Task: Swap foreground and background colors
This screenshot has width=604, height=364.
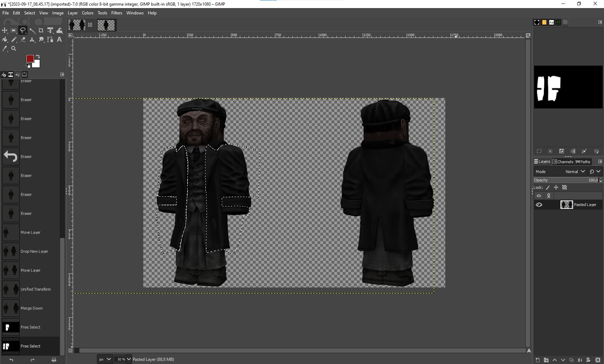Action: tap(38, 57)
